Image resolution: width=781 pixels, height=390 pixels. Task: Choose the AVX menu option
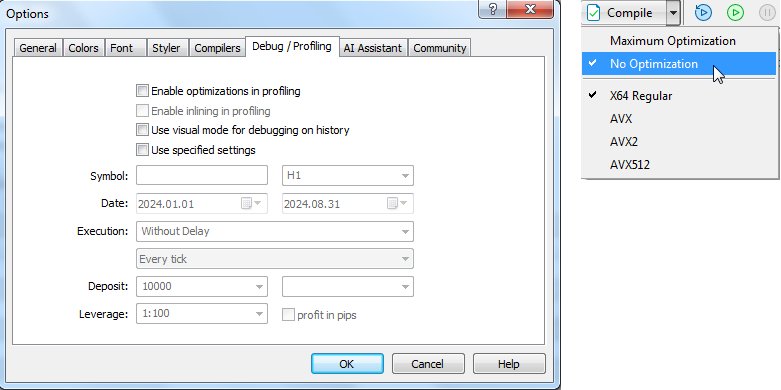coord(679,119)
